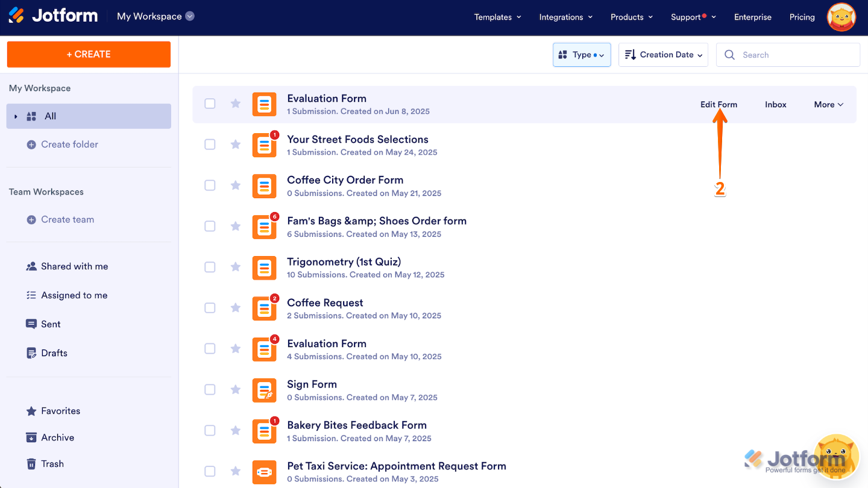
Task: Click the Jotform mascot avatar
Action: click(x=841, y=17)
